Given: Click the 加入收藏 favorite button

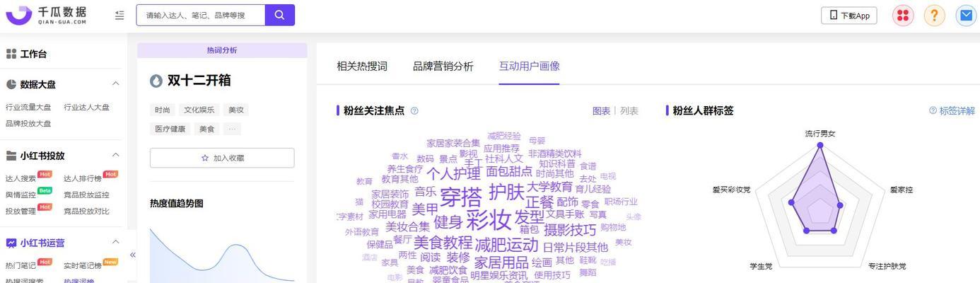Looking at the screenshot, I should click(x=222, y=158).
